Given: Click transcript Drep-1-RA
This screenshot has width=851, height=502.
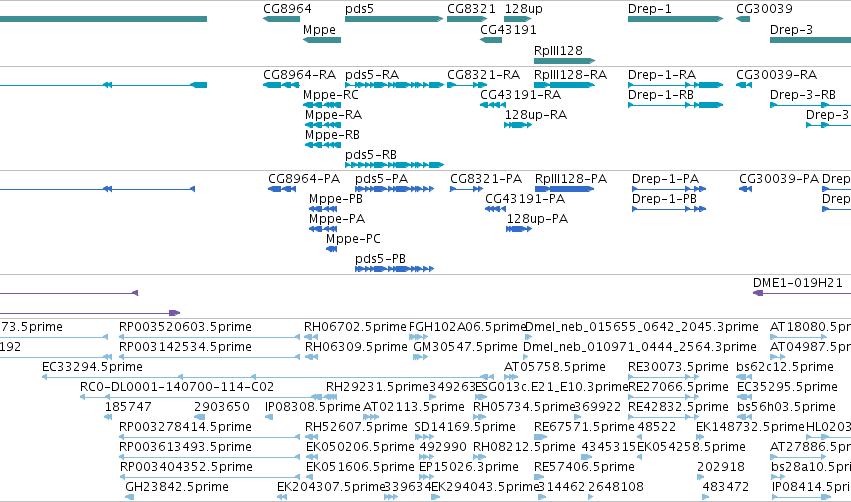Looking at the screenshot, I should coord(676,85).
